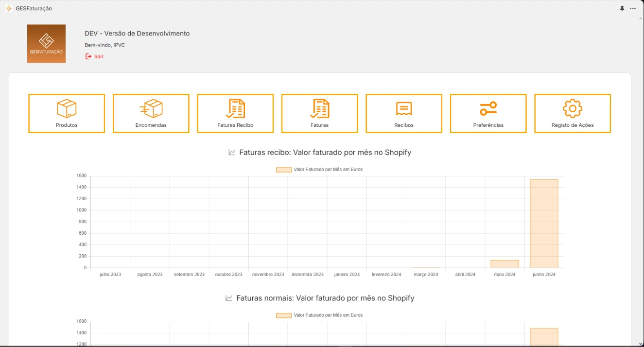
Task: Open the Encomendas module
Action: tap(151, 113)
